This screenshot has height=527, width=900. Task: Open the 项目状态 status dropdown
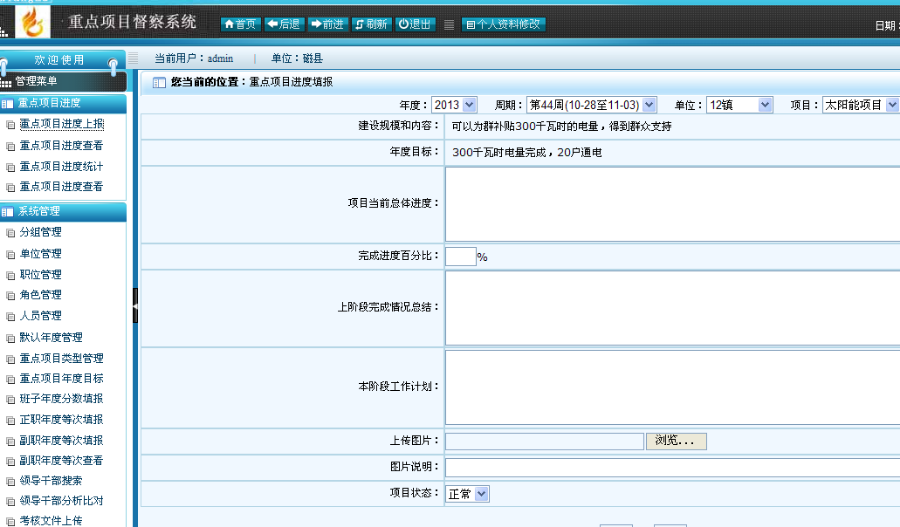pyautogui.click(x=467, y=494)
